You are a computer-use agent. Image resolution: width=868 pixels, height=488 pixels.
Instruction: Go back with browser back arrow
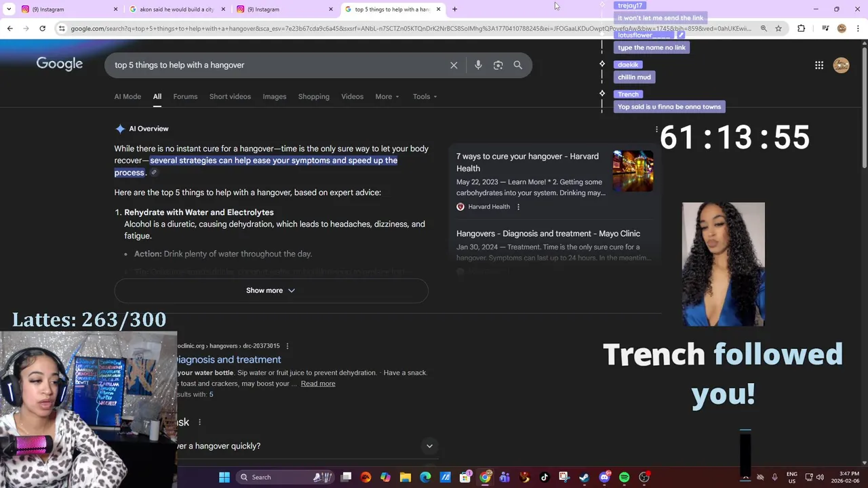[x=9, y=28]
